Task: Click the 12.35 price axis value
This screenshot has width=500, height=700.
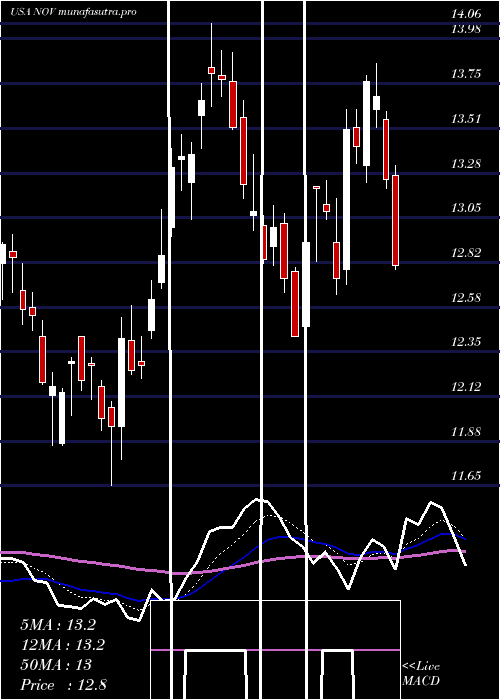Action: [x=466, y=342]
